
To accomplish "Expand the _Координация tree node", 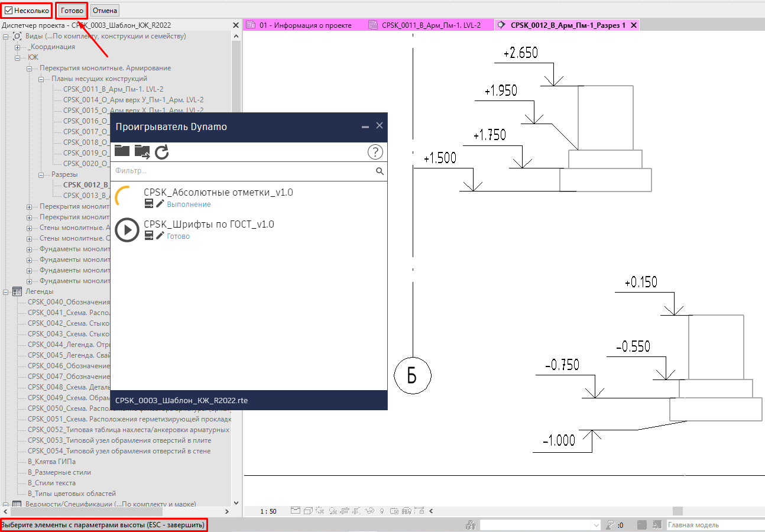I will point(18,47).
